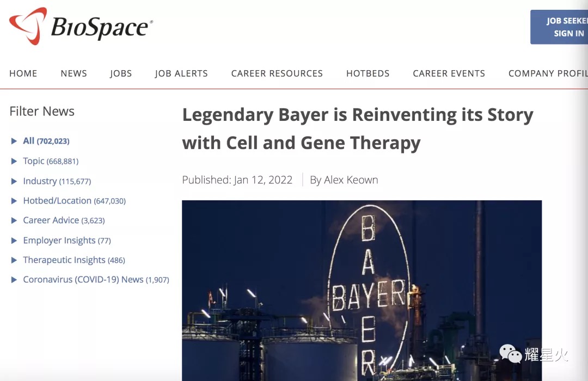Go to CAREER EVENTS
Viewport: 588px width, 381px height.
449,73
